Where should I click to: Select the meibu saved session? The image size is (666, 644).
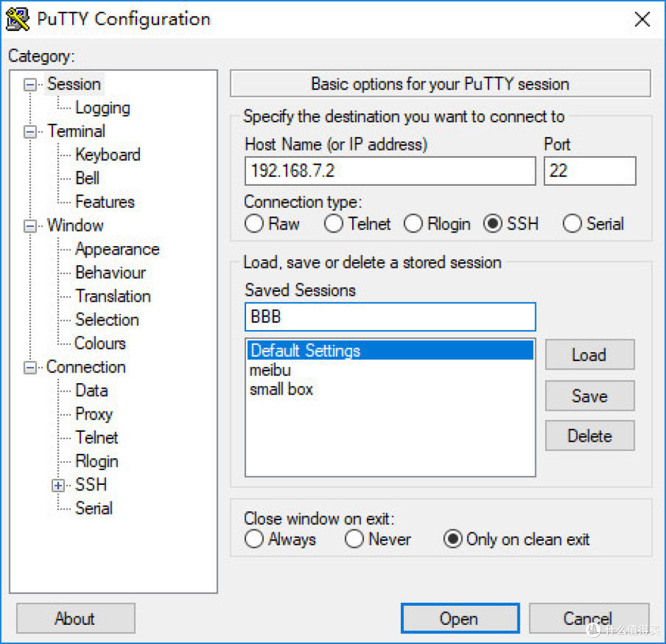[390, 370]
